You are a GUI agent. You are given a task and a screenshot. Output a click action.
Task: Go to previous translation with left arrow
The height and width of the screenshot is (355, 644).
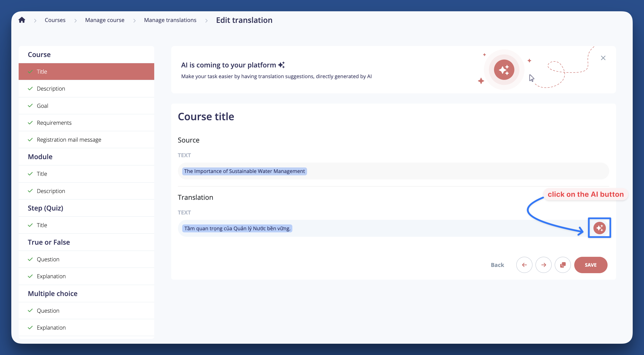(x=524, y=265)
